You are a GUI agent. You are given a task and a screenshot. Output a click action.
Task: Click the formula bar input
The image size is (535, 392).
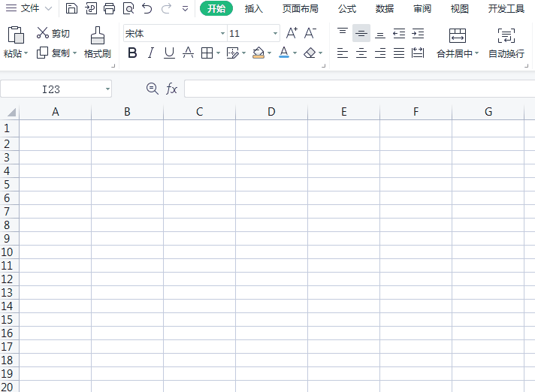pyautogui.click(x=360, y=89)
